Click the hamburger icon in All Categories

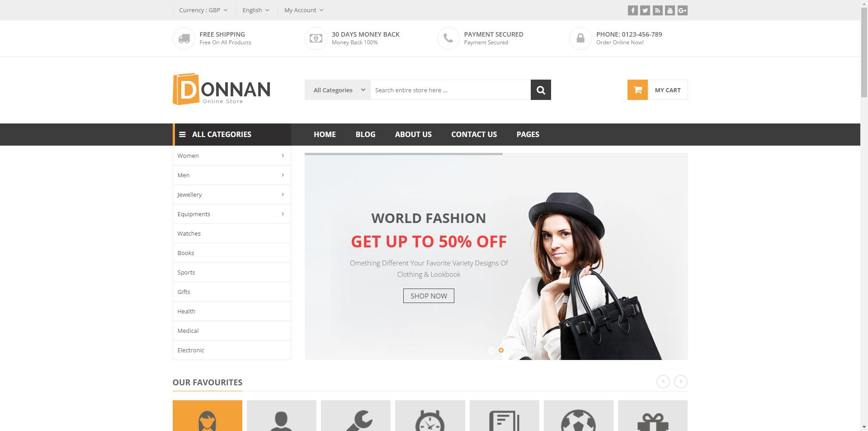click(182, 134)
